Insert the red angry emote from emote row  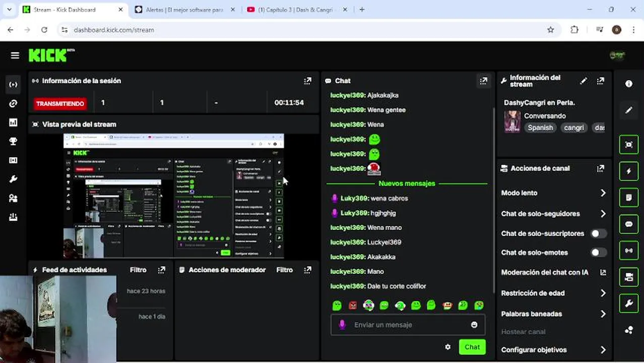click(353, 305)
